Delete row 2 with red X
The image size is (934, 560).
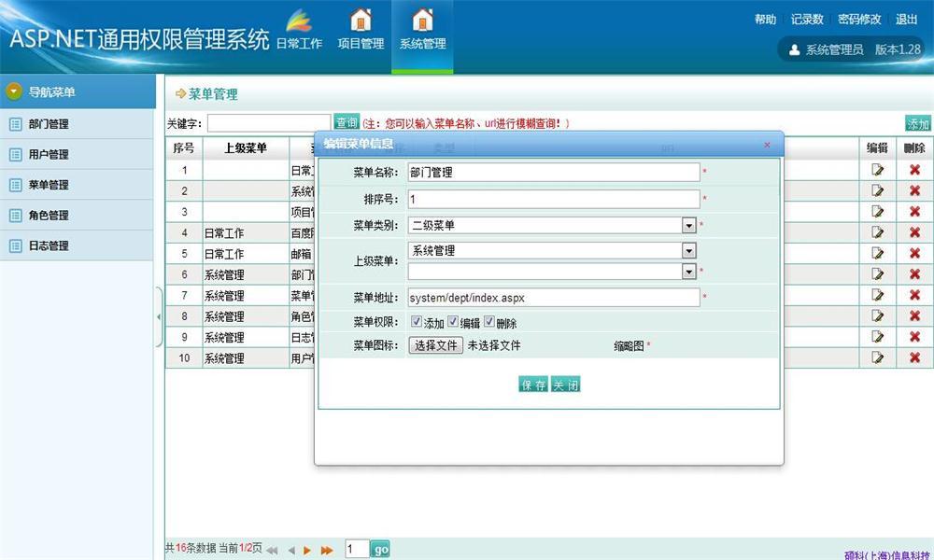[x=915, y=190]
